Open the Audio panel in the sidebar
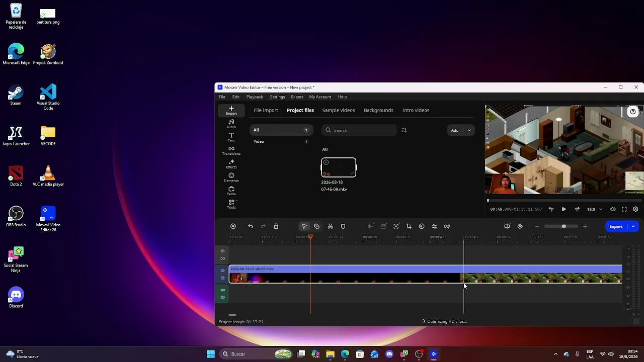Screen dimensions: 644x362 [231, 124]
